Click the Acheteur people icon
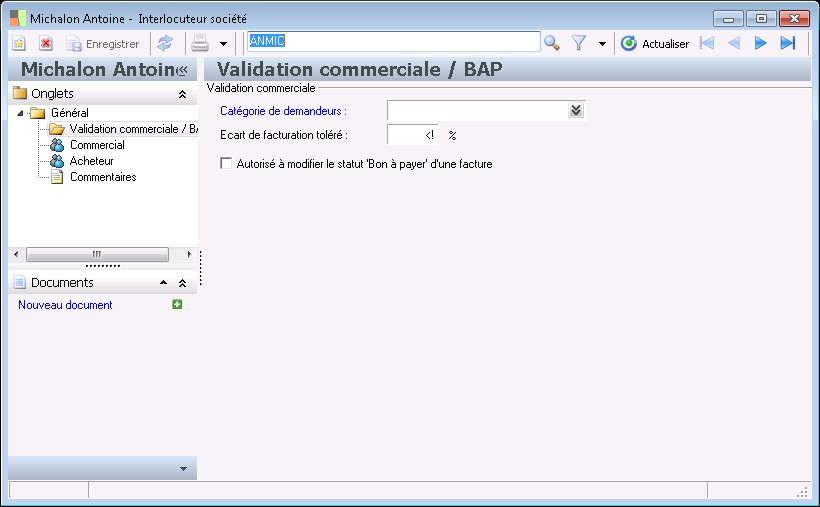This screenshot has width=820, height=507. [57, 161]
